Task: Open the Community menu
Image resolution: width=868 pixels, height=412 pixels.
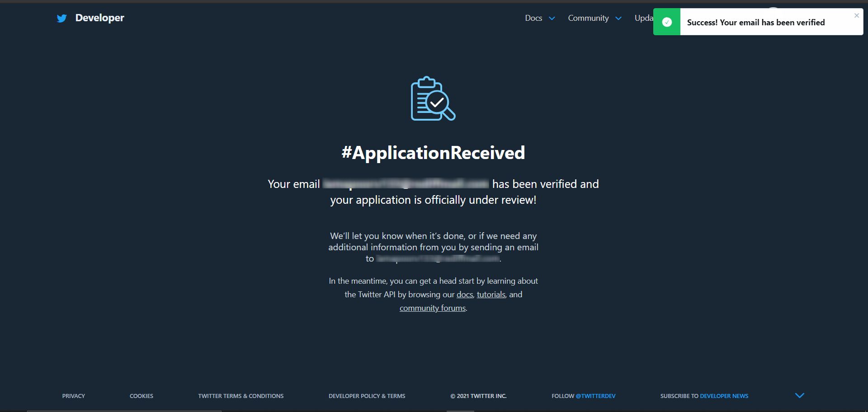Action: [x=588, y=18]
